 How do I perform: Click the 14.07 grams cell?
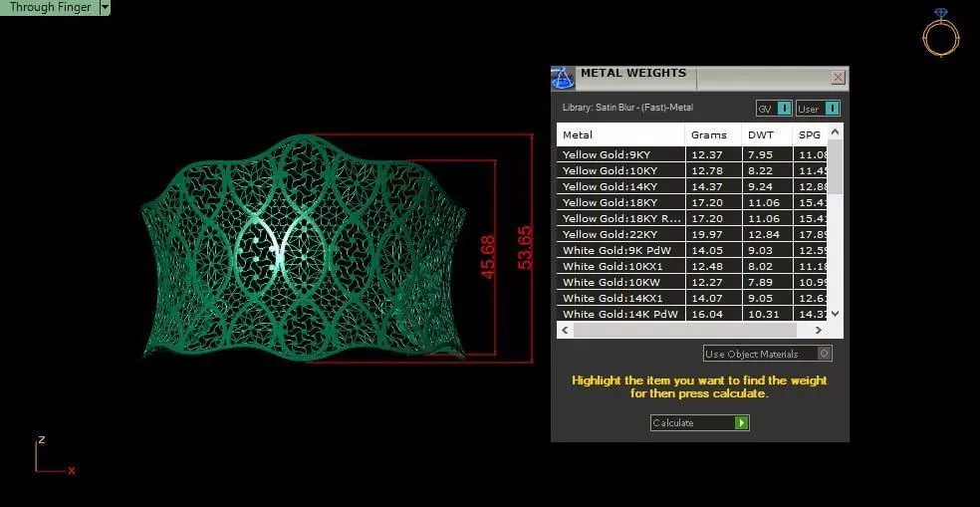point(714,298)
